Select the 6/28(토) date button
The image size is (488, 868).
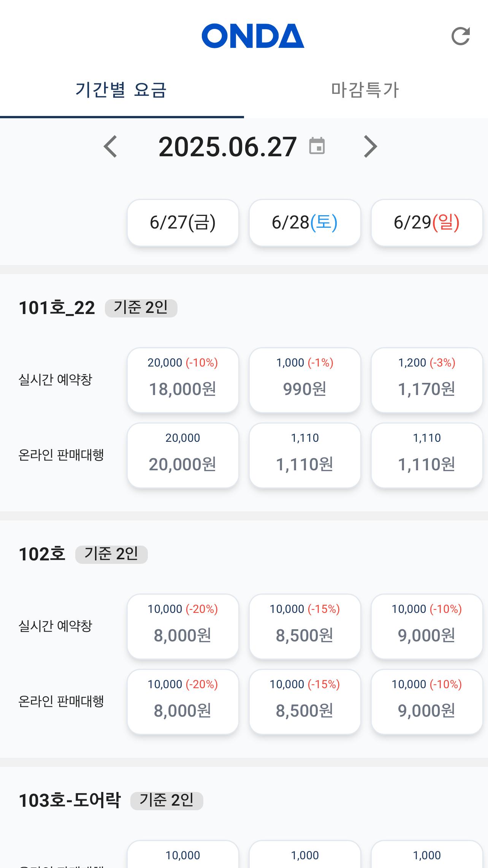coord(305,223)
